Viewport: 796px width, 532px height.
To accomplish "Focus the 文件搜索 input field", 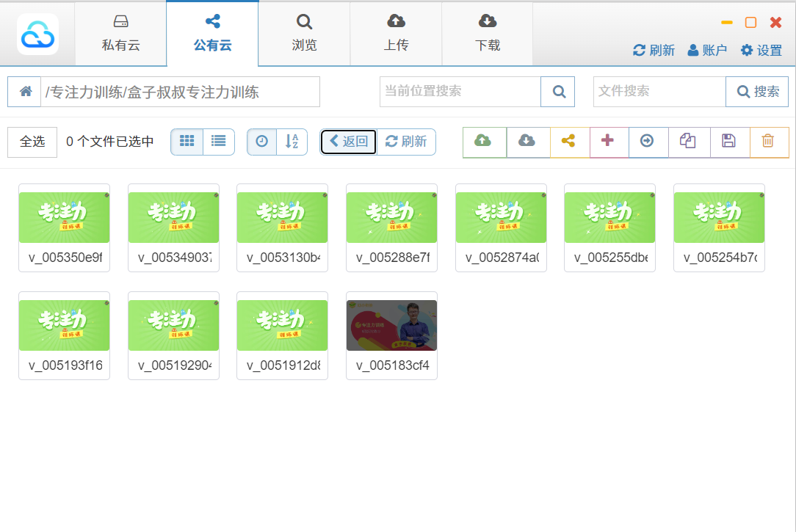I will pyautogui.click(x=659, y=92).
